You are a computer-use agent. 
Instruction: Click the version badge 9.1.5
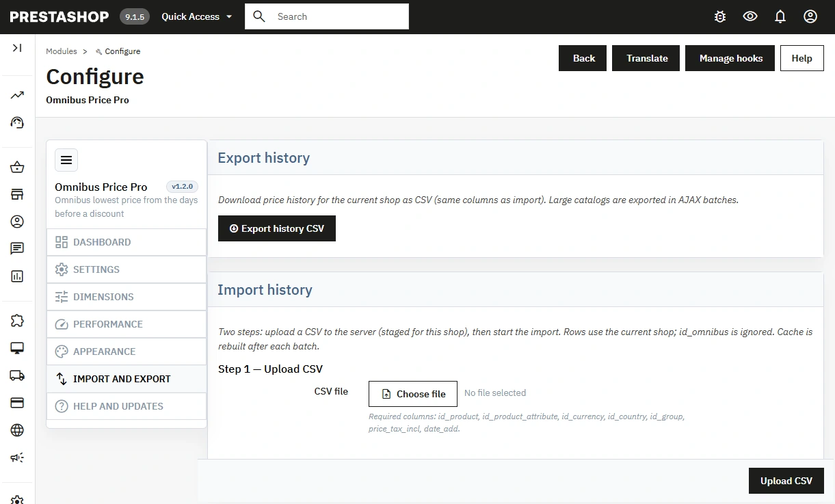click(x=135, y=16)
